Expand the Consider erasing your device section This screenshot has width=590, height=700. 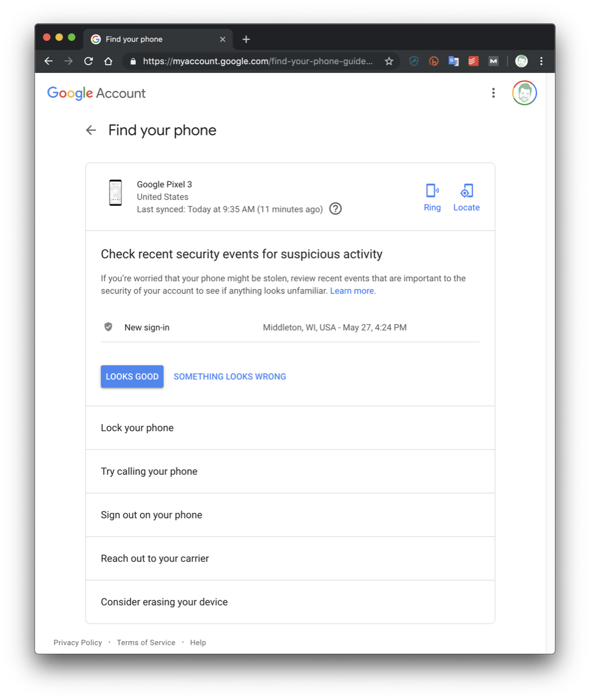pos(164,601)
